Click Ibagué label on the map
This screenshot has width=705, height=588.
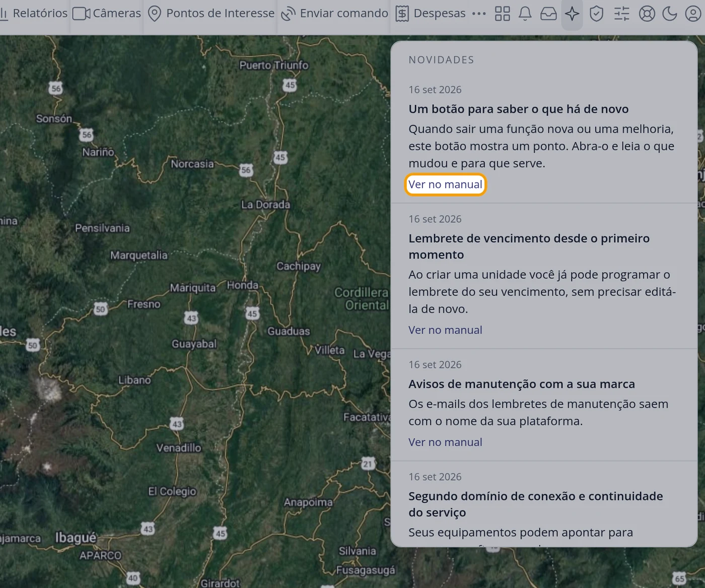[76, 538]
